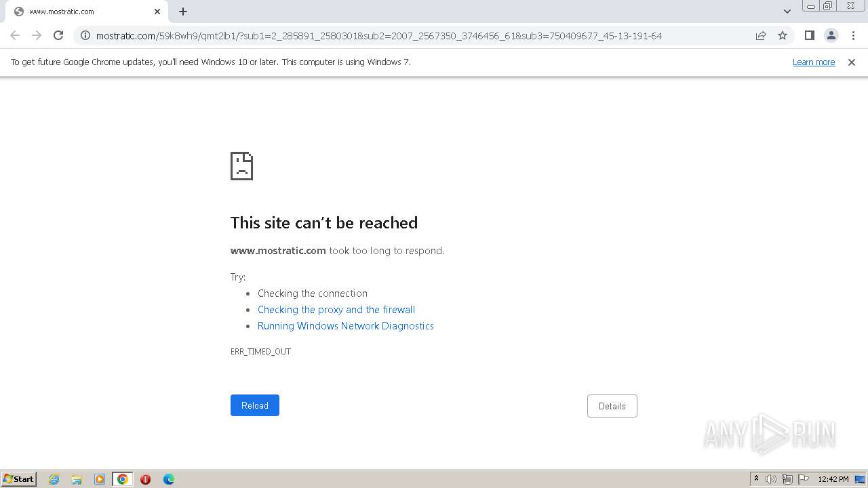Screen dimensions: 868x488
Task: Open the network connection tray icon
Action: coord(787,479)
